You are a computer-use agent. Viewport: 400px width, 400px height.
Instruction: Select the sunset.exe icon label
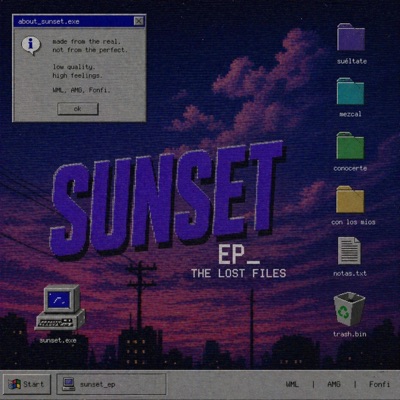pyautogui.click(x=58, y=341)
